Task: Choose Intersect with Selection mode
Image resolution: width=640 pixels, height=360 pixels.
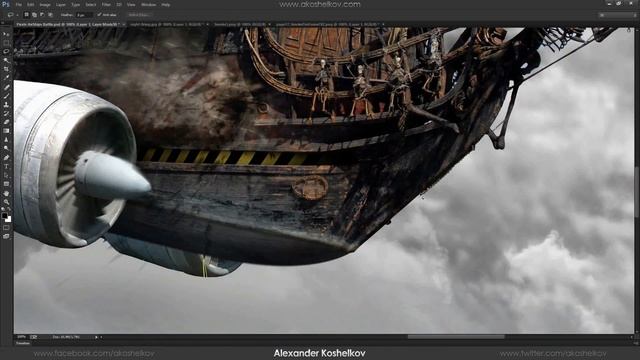Action: point(50,15)
